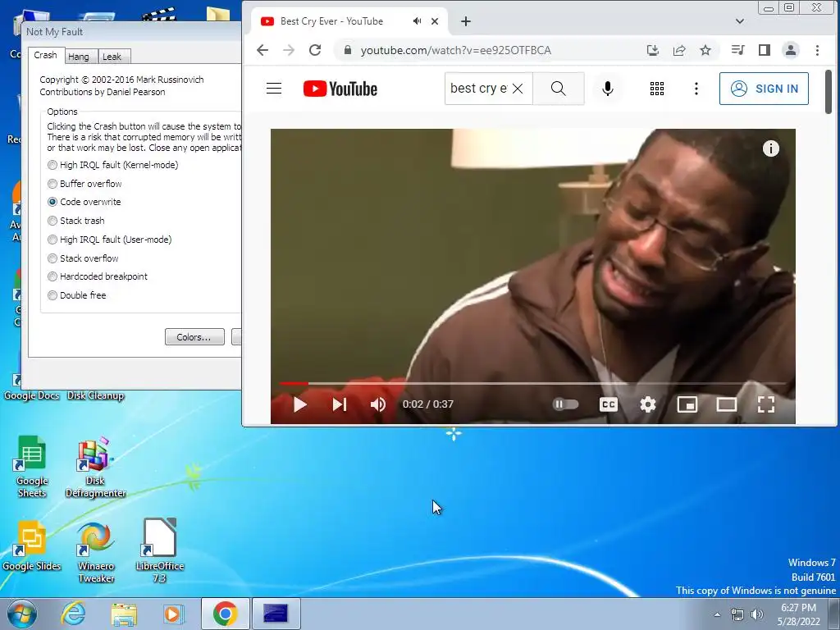Select Stack trash option
840x630 pixels.
[76, 221]
